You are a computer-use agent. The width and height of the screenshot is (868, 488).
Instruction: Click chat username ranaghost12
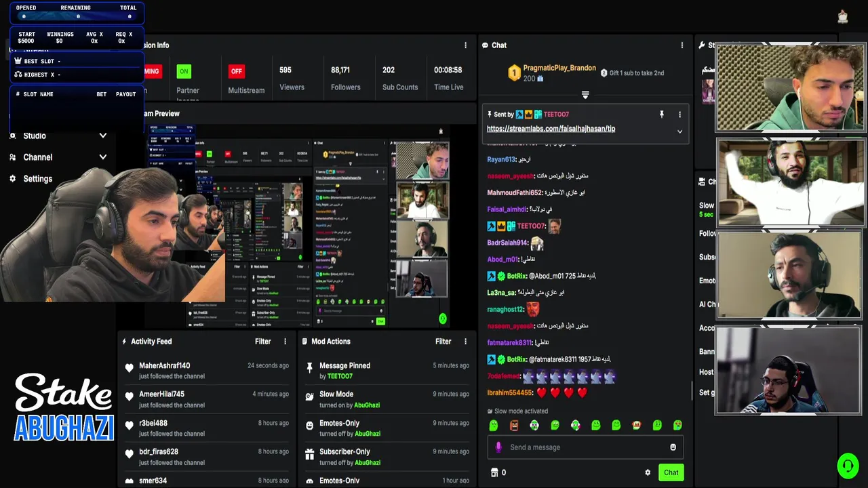pyautogui.click(x=505, y=310)
